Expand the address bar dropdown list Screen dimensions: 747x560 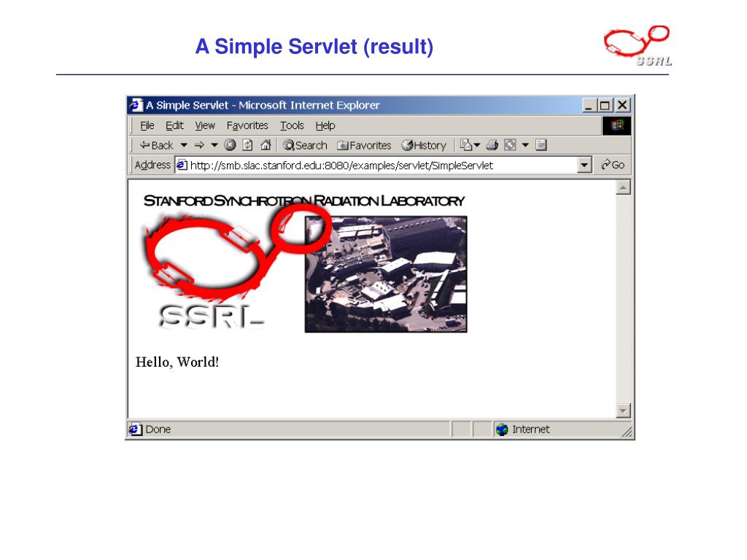coord(584,166)
